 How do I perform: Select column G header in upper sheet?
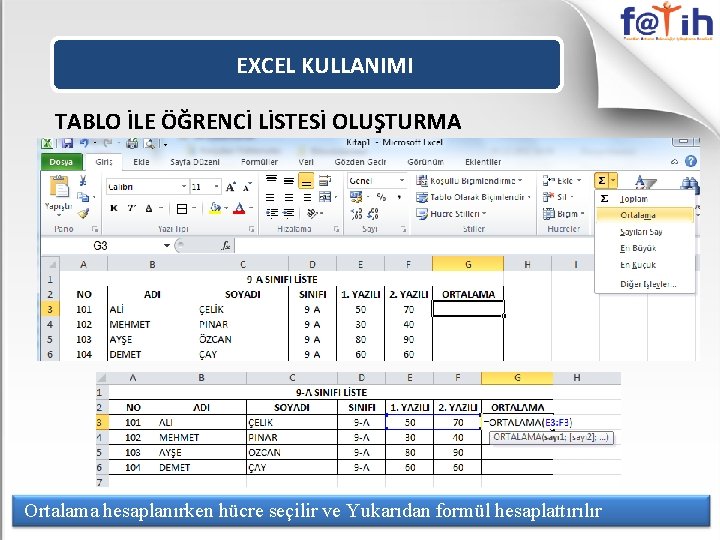coord(468,264)
